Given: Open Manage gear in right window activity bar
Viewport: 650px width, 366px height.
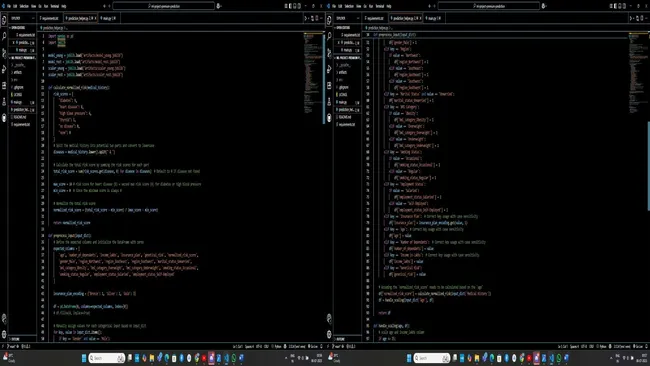Looking at the screenshot, I should 329,334.
